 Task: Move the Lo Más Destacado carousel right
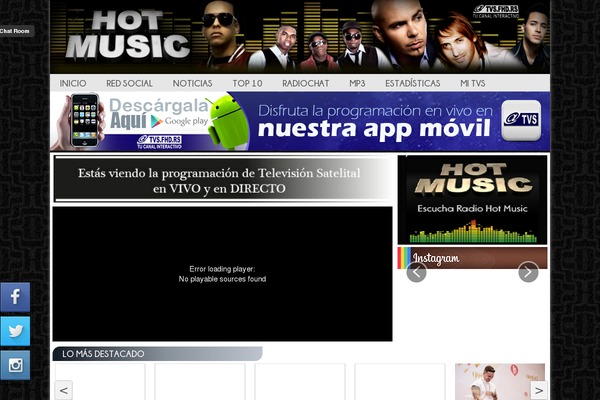[538, 390]
